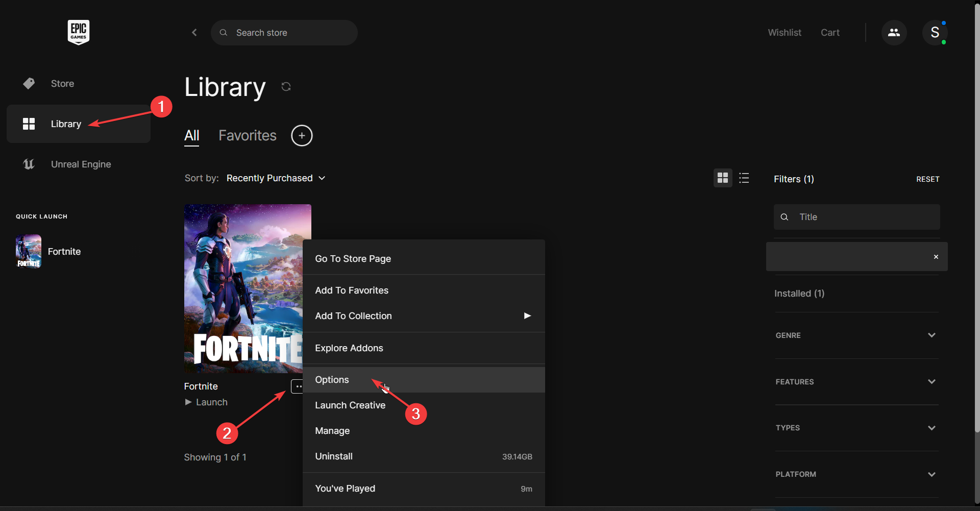Click RESET to clear filters

click(x=927, y=179)
